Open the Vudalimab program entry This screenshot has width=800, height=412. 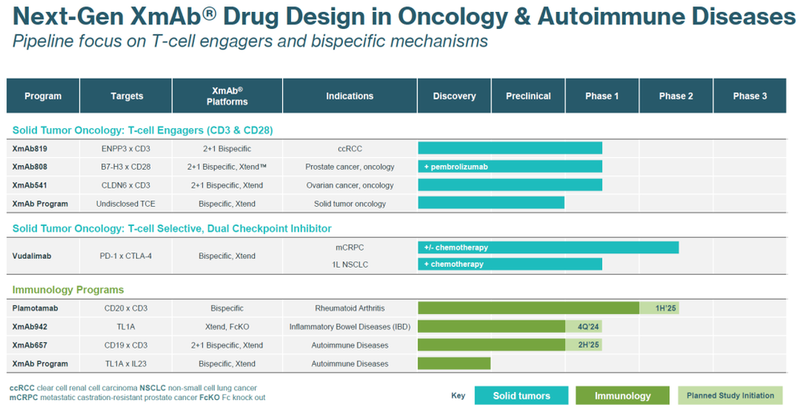[x=35, y=255]
